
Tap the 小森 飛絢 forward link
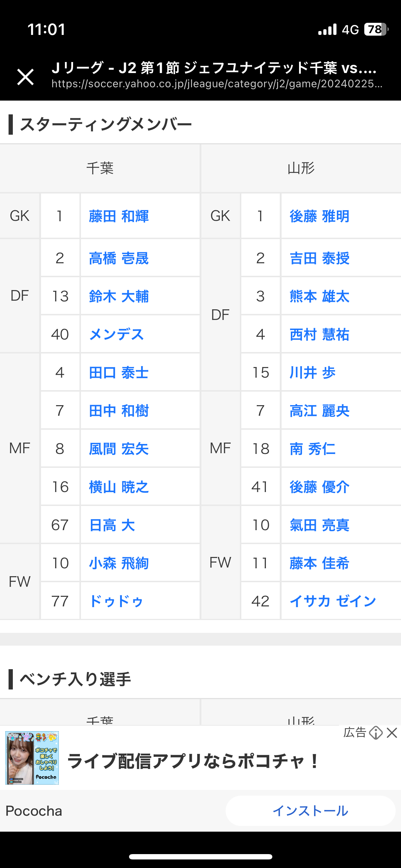(119, 563)
